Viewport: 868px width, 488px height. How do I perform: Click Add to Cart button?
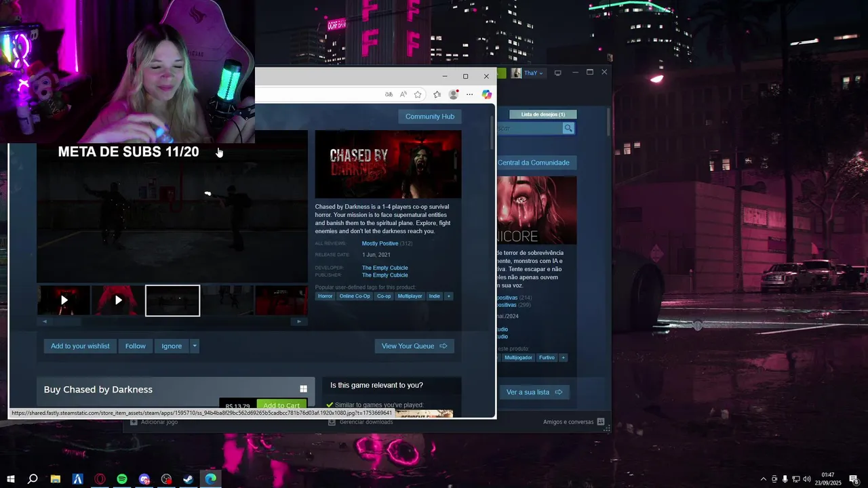(281, 406)
